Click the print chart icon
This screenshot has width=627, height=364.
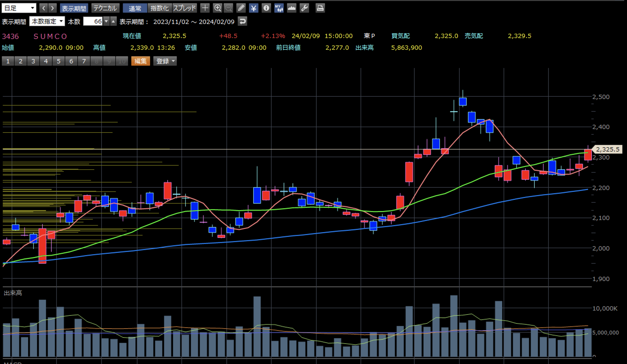click(320, 8)
